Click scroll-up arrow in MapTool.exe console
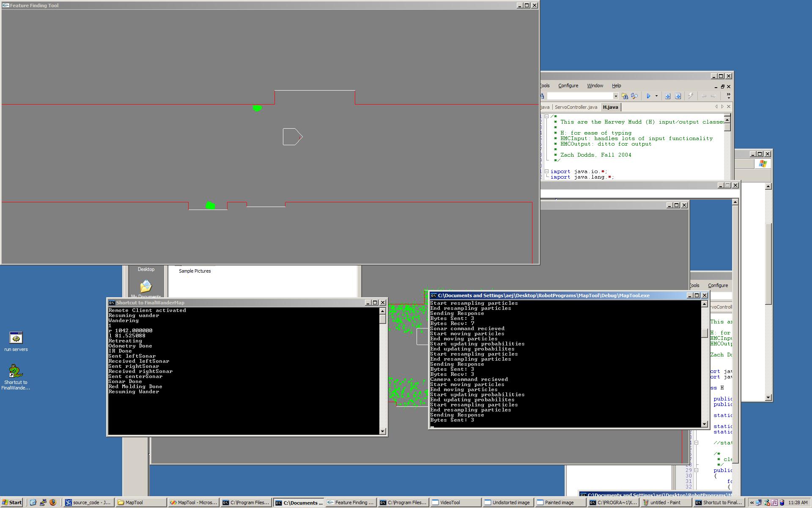 pos(705,304)
